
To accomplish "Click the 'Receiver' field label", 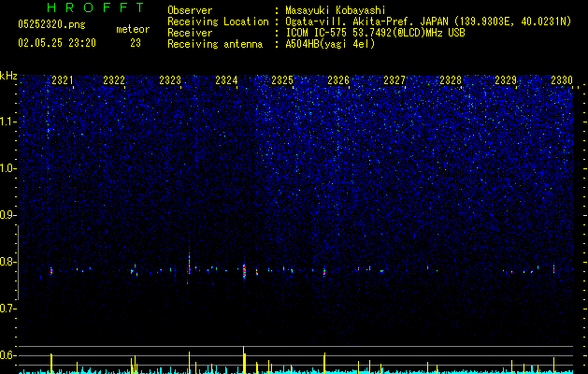I will coord(190,33).
